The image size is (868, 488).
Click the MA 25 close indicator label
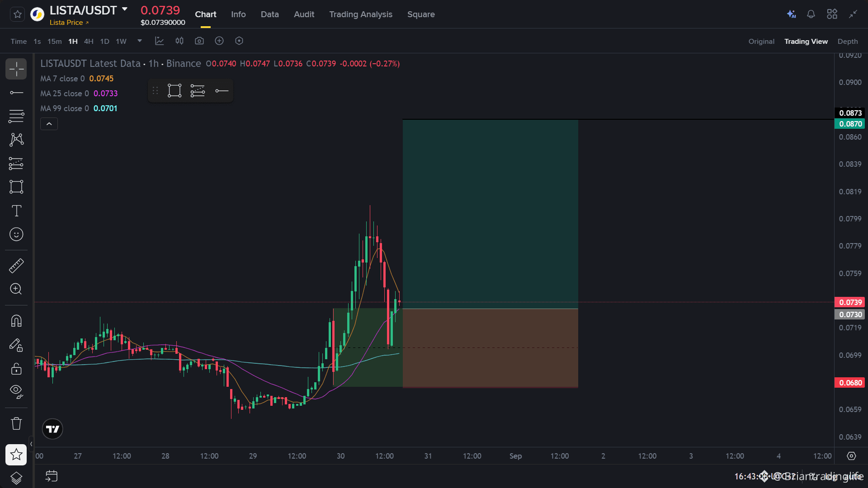pyautogui.click(x=65, y=94)
